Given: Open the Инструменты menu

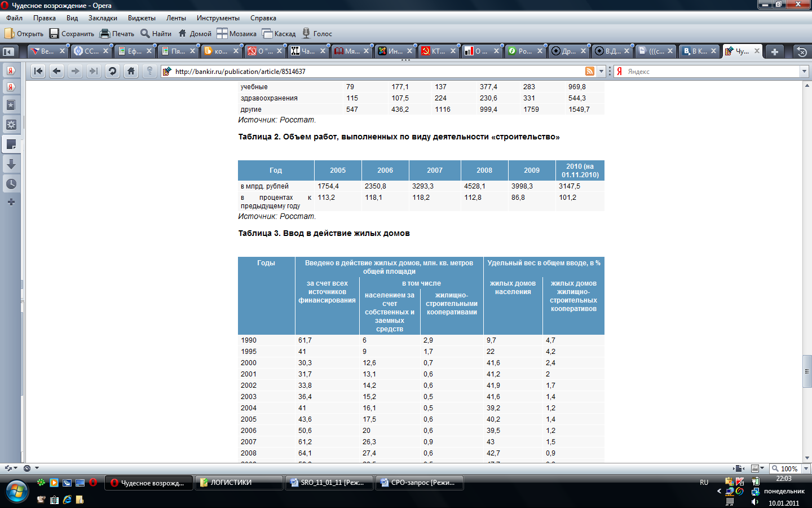Looking at the screenshot, I should tap(218, 18).
